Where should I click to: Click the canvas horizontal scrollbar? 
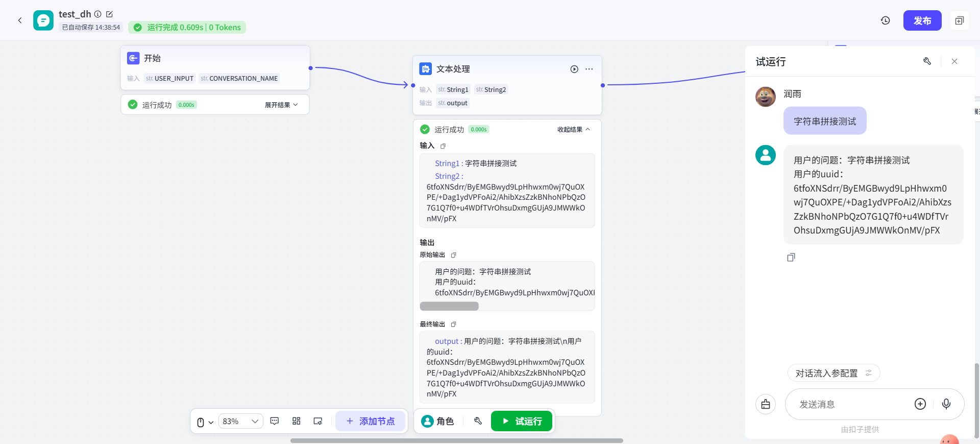(x=457, y=440)
